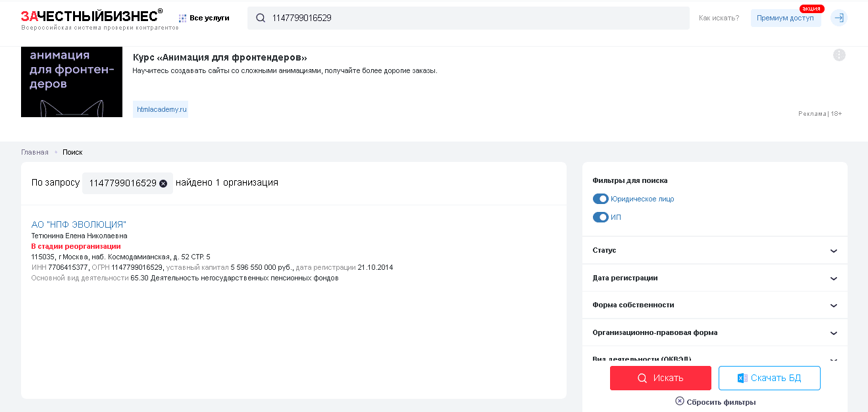Click Скачать БД download button

(769, 378)
